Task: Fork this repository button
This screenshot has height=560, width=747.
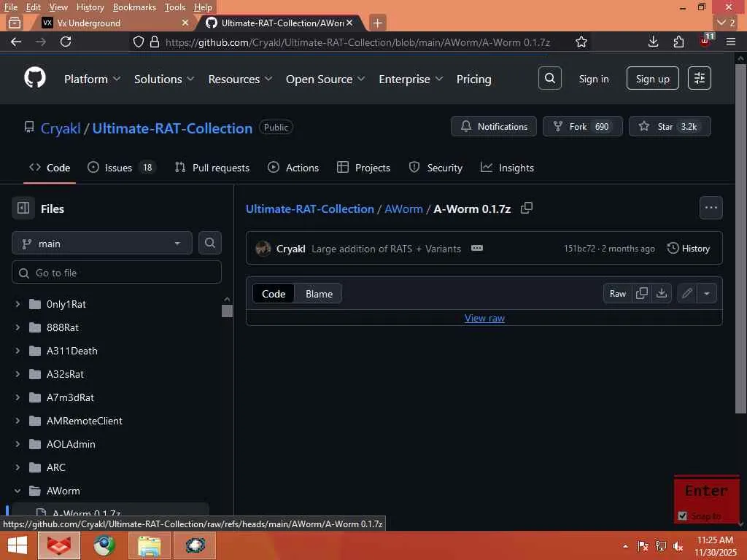Action: 582,126
